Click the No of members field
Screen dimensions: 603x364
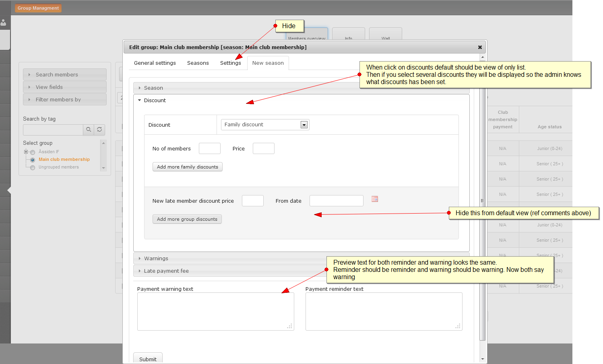[x=210, y=148]
